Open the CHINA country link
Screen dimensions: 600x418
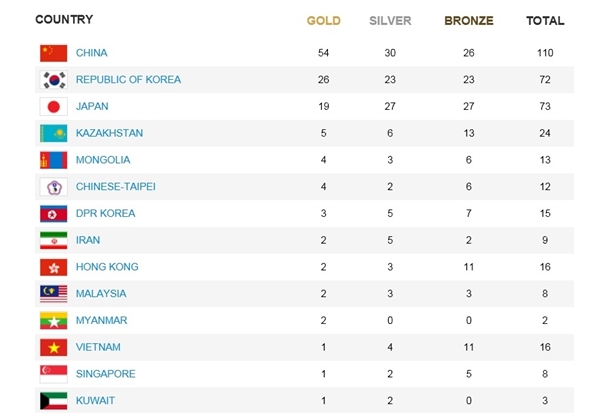point(92,53)
